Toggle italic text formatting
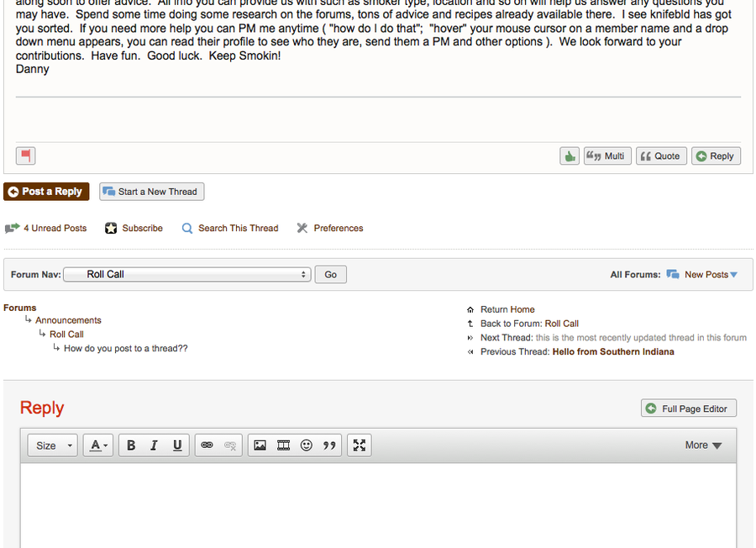756x548 pixels. (154, 445)
